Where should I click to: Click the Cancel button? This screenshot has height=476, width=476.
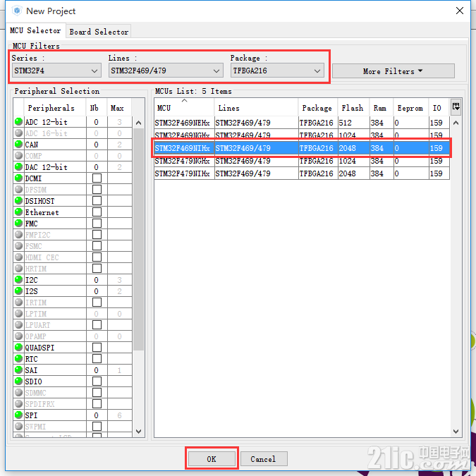264,458
